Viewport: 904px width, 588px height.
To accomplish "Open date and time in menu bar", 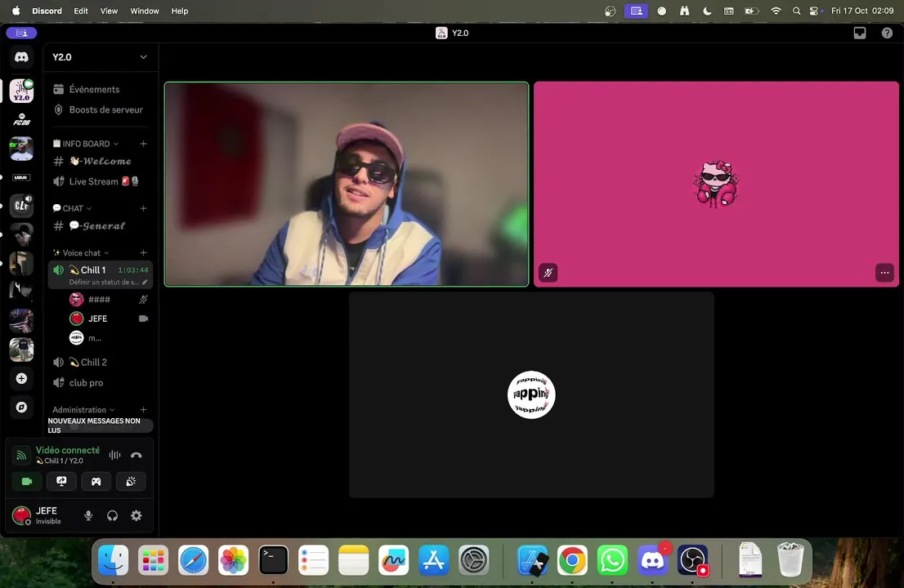I will [862, 11].
